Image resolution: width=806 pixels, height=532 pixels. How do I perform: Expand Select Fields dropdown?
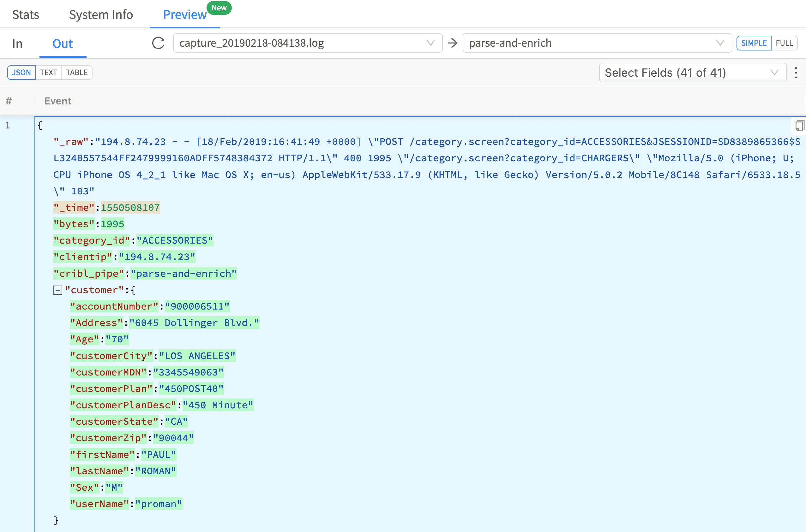coord(692,73)
